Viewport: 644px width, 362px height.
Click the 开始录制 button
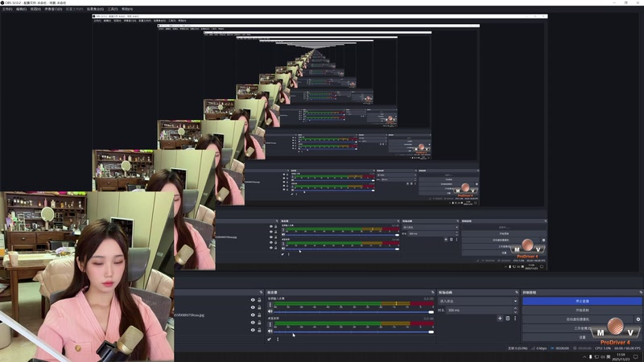(x=582, y=310)
